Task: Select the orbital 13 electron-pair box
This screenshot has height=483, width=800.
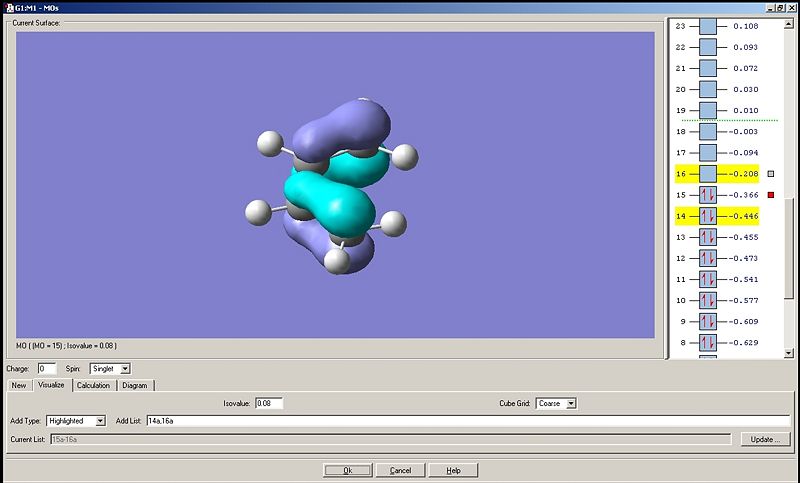Action: click(x=708, y=237)
